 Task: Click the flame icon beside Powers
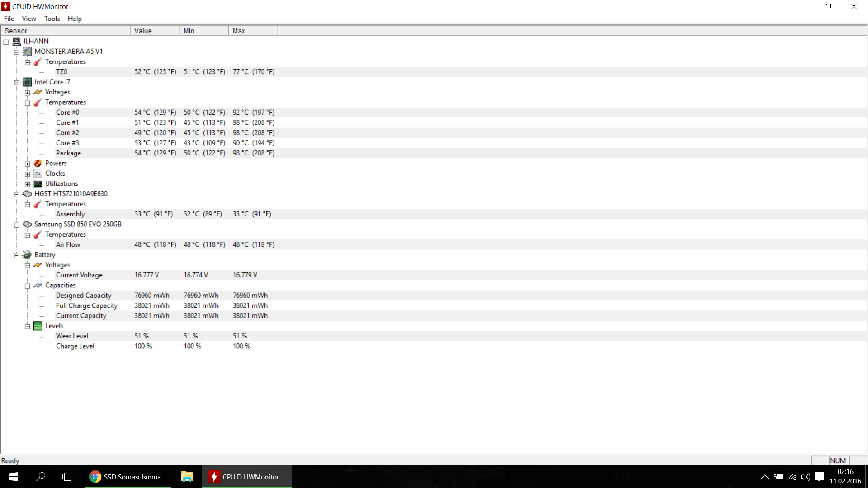tap(38, 163)
